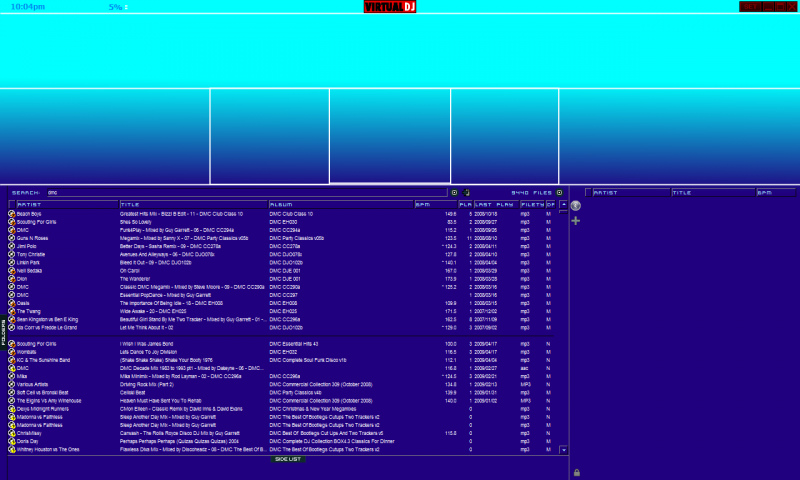This screenshot has width=800, height=480.
Task: Select the 'Oh Carol' track title
Action: pos(130,271)
